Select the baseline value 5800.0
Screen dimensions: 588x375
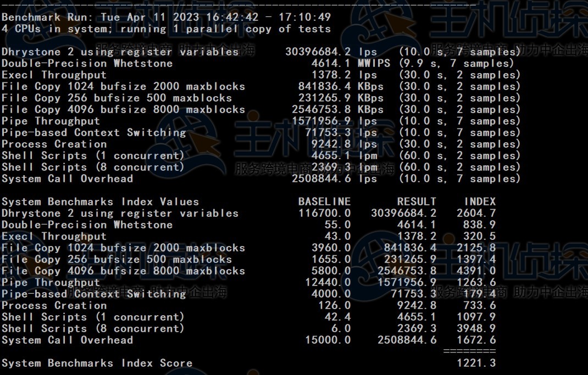[331, 271]
